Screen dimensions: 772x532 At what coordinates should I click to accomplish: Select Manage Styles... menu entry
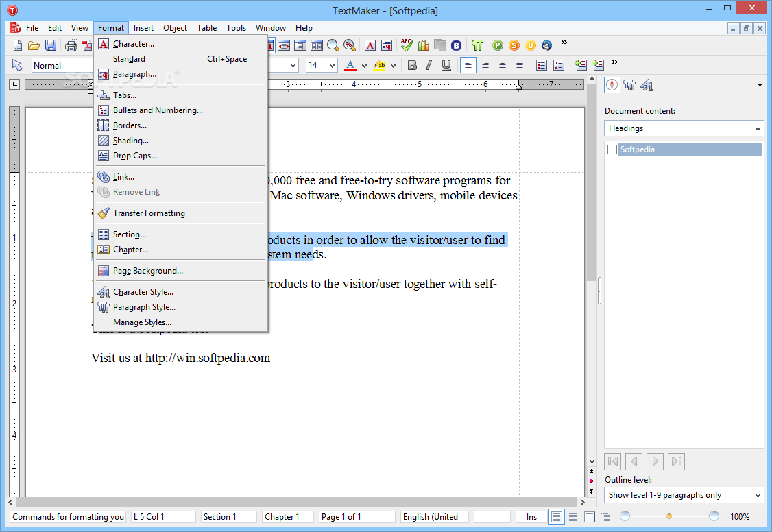point(181,322)
